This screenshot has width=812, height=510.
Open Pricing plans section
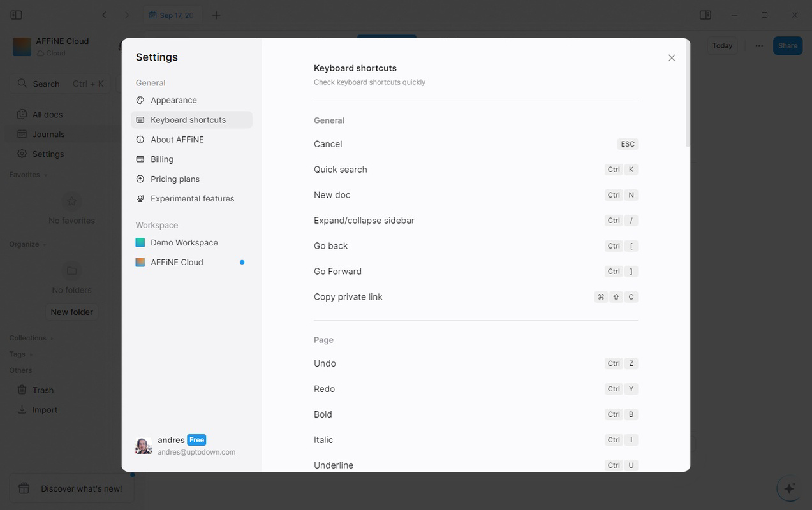point(191,179)
